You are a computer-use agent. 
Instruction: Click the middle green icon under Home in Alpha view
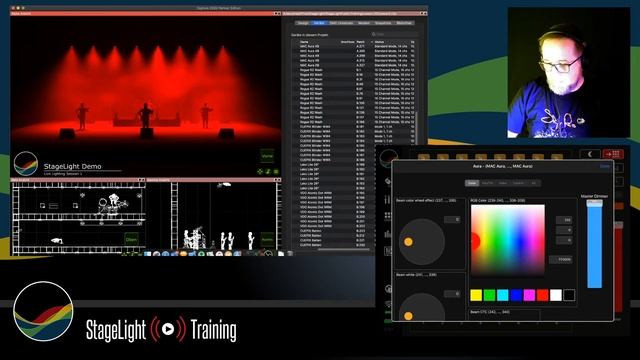268,172
